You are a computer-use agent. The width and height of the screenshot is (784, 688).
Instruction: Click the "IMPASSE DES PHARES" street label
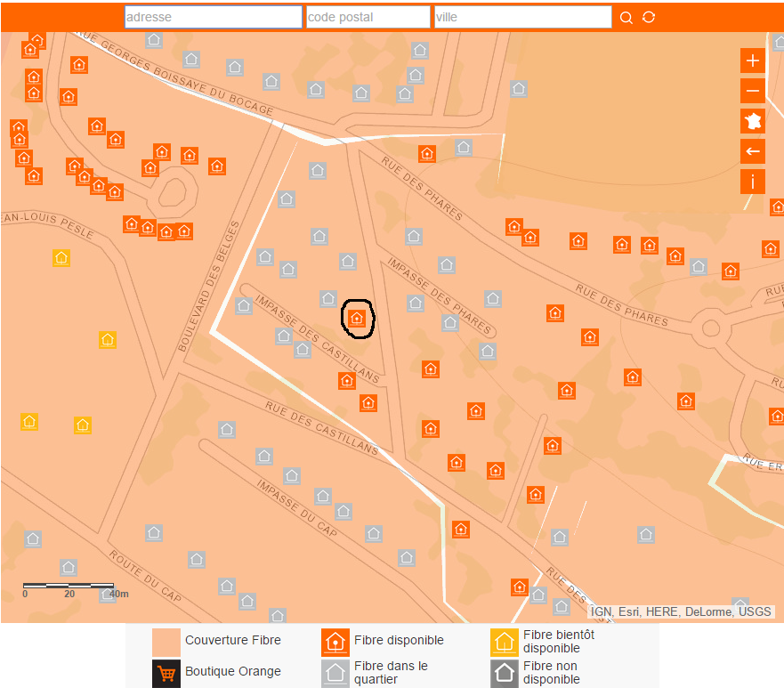coord(439,296)
